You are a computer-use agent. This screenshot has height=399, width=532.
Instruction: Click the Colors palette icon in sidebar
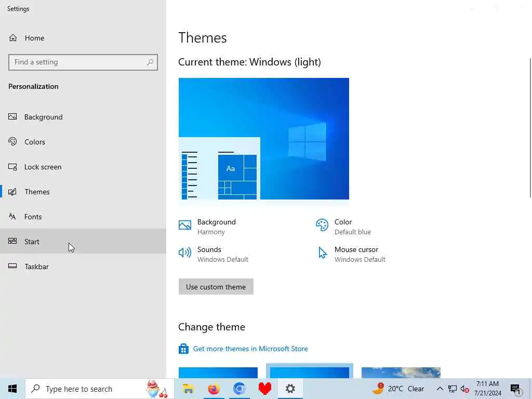(12, 141)
